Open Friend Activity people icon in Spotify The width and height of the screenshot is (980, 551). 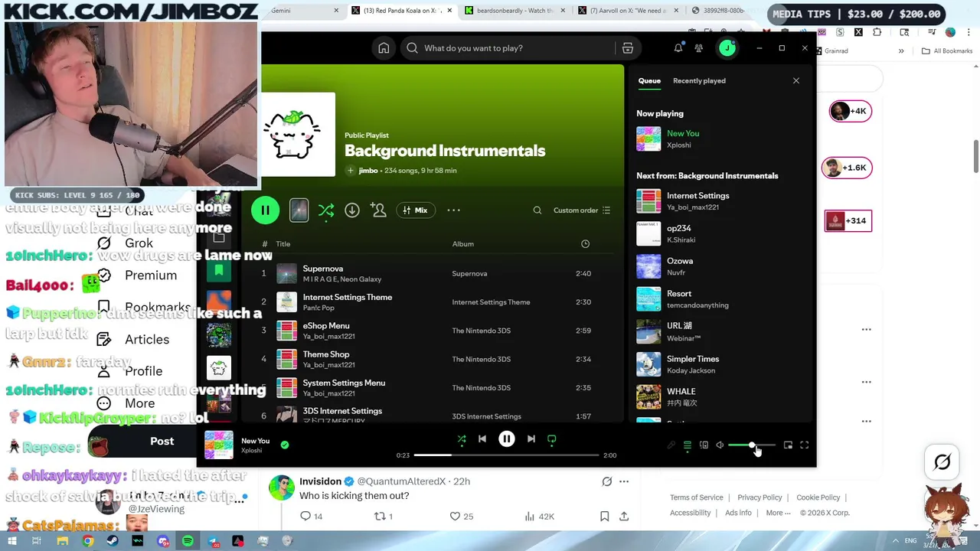click(698, 48)
